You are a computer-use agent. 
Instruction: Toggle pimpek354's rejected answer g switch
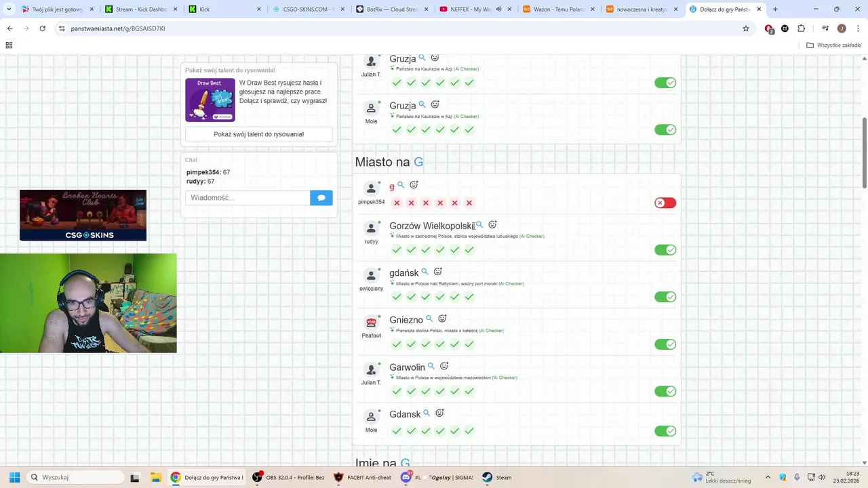[665, 203]
